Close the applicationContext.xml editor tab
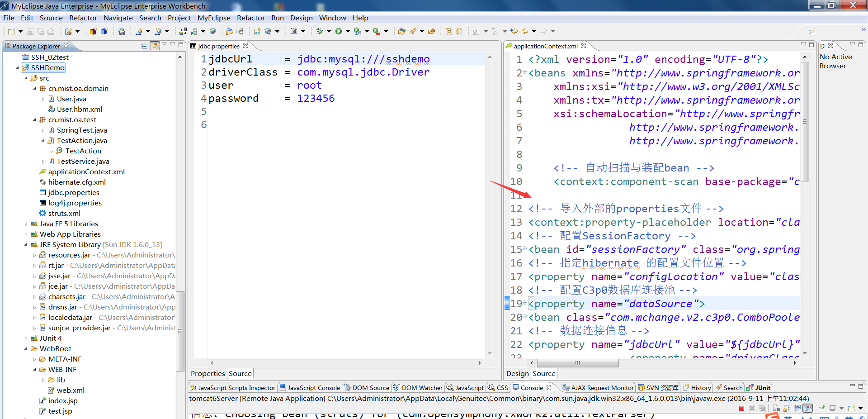The width and height of the screenshot is (868, 419). click(x=584, y=46)
